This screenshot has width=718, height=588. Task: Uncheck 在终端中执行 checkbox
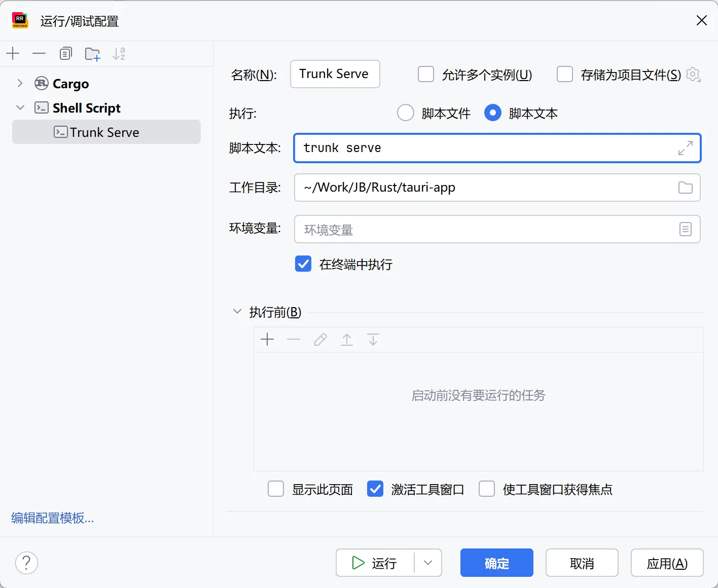[303, 264]
